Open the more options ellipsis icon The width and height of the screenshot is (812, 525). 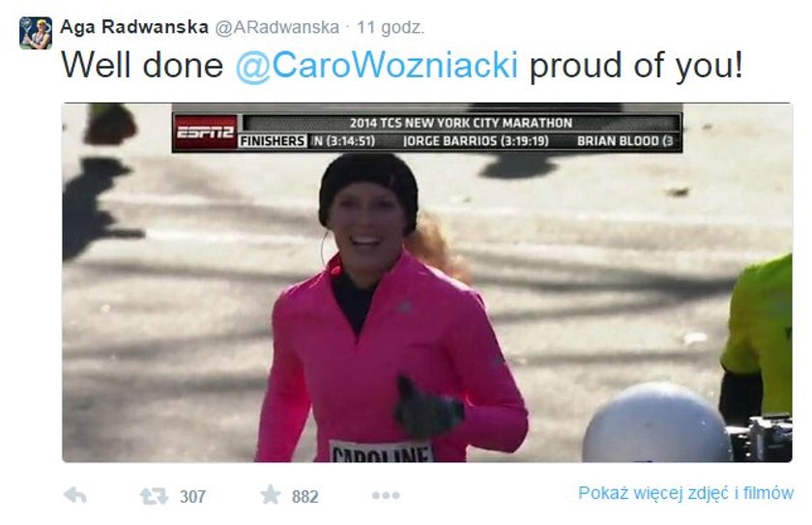point(386,495)
